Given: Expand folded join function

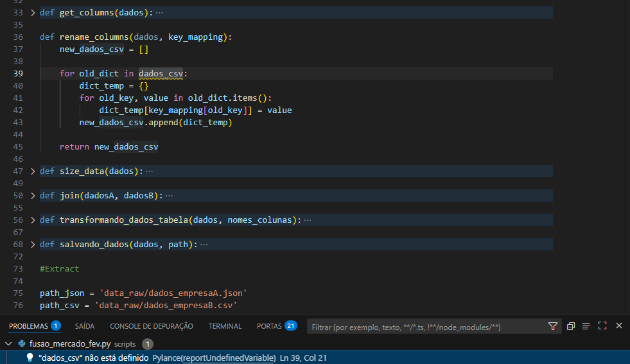Looking at the screenshot, I should [33, 196].
